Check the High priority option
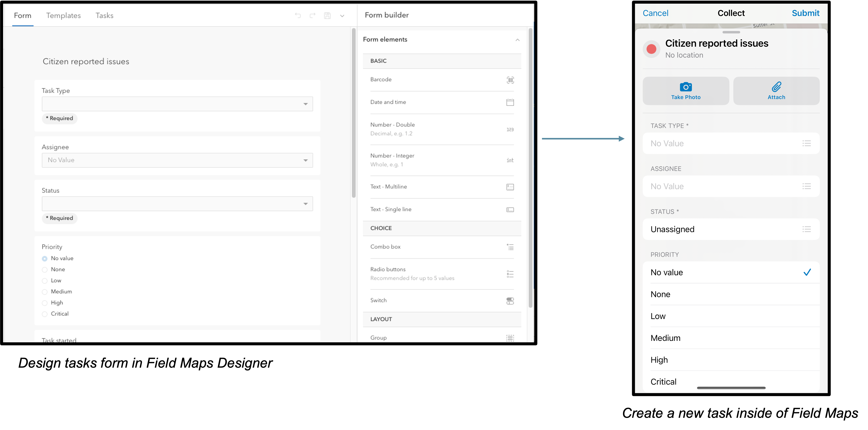868x430 pixels. click(44, 303)
